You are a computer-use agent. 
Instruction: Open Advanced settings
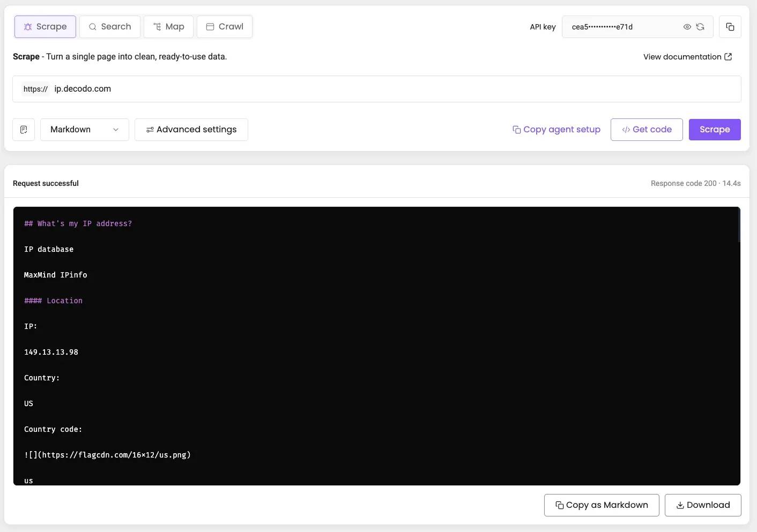coord(191,130)
